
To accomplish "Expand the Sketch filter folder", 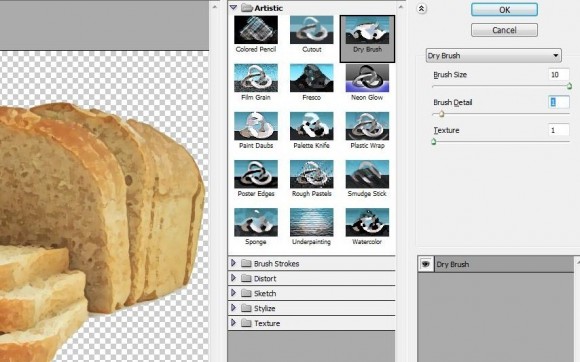I will click(233, 293).
